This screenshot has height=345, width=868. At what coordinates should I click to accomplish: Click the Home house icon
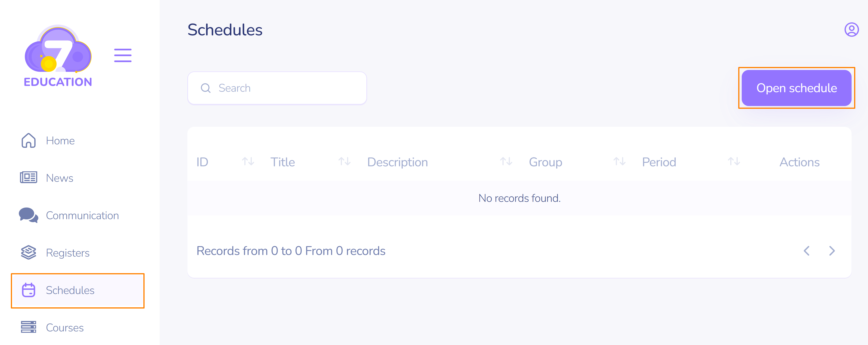point(29,140)
